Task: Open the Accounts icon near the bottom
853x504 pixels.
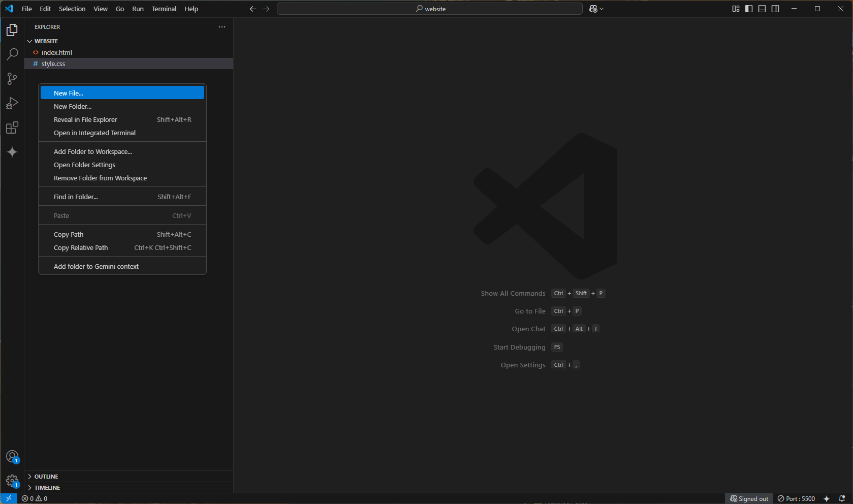Action: (12, 456)
